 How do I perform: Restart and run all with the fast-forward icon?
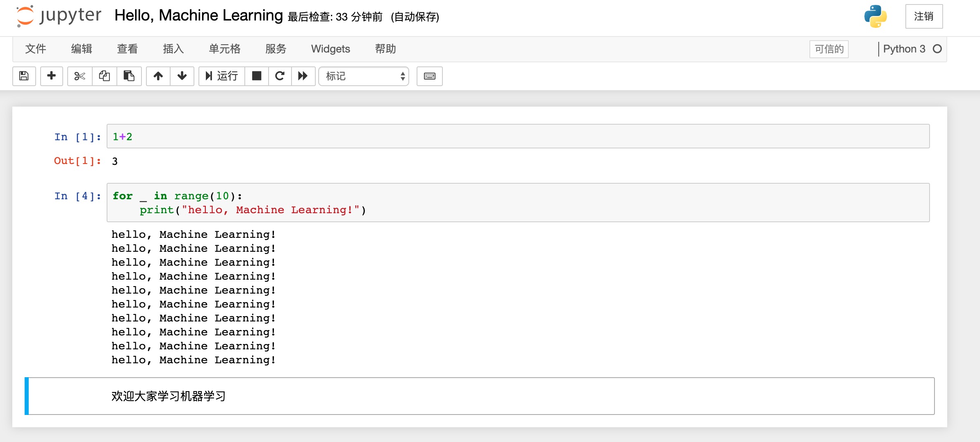click(303, 76)
